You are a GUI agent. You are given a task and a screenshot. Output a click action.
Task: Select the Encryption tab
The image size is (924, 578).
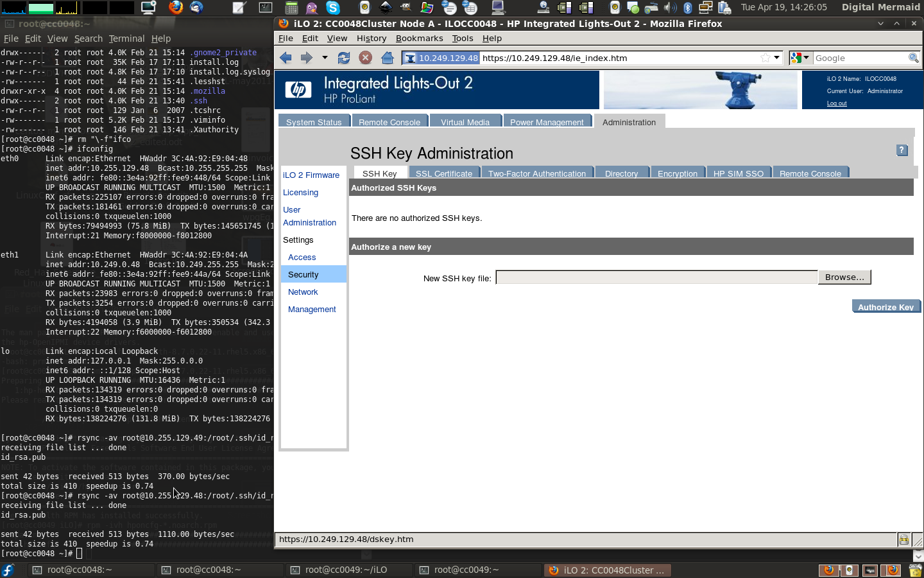coord(678,173)
